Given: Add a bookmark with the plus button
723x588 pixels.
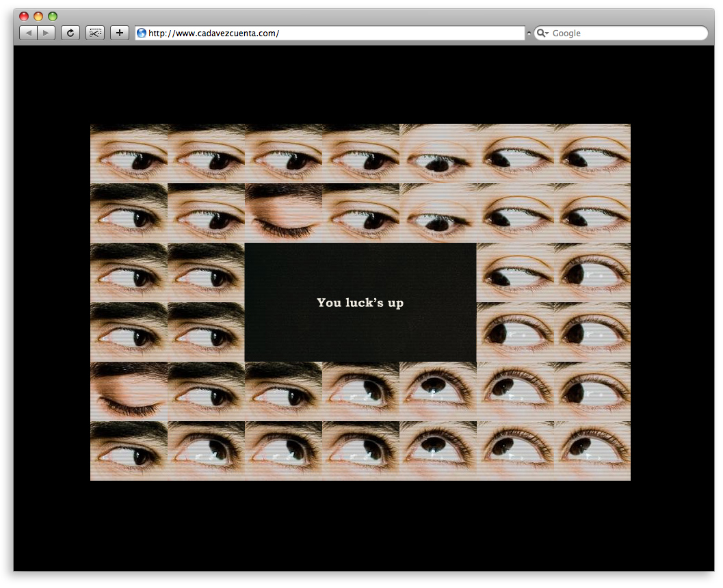Looking at the screenshot, I should pyautogui.click(x=120, y=33).
